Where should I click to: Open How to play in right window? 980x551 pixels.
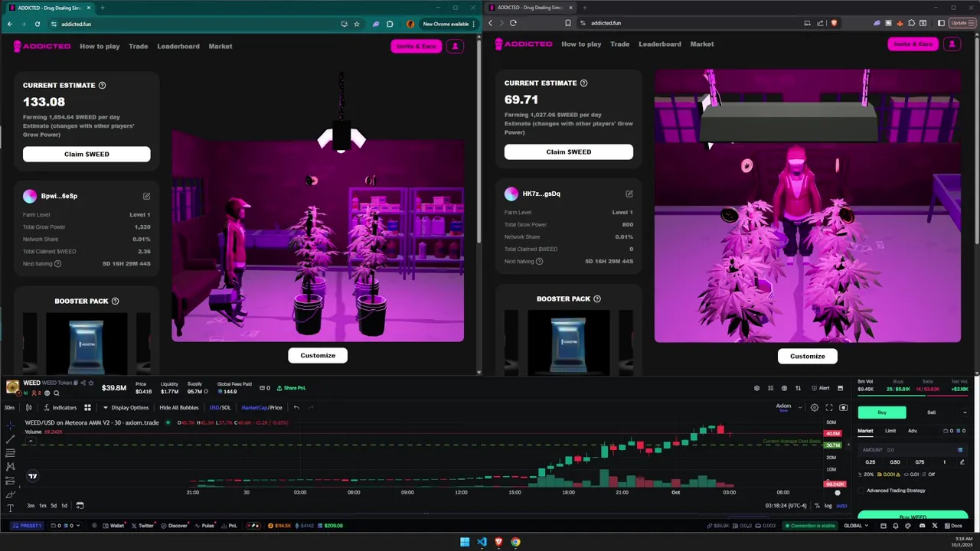[x=581, y=44]
